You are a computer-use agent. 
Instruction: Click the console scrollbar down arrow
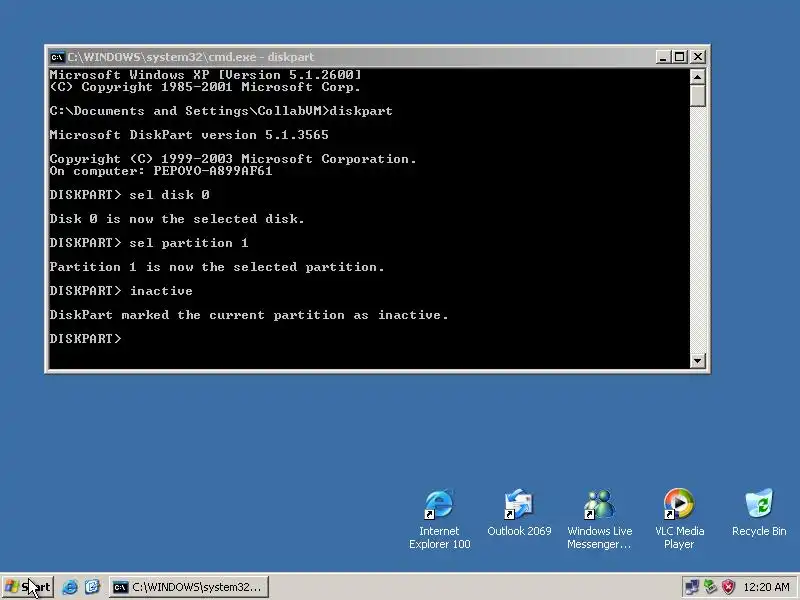point(697,361)
